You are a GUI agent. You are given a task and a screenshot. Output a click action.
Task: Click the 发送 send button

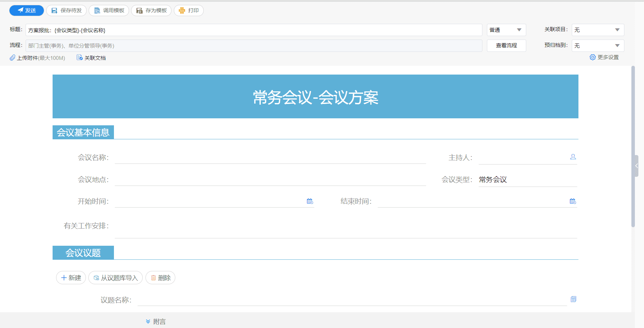27,11
